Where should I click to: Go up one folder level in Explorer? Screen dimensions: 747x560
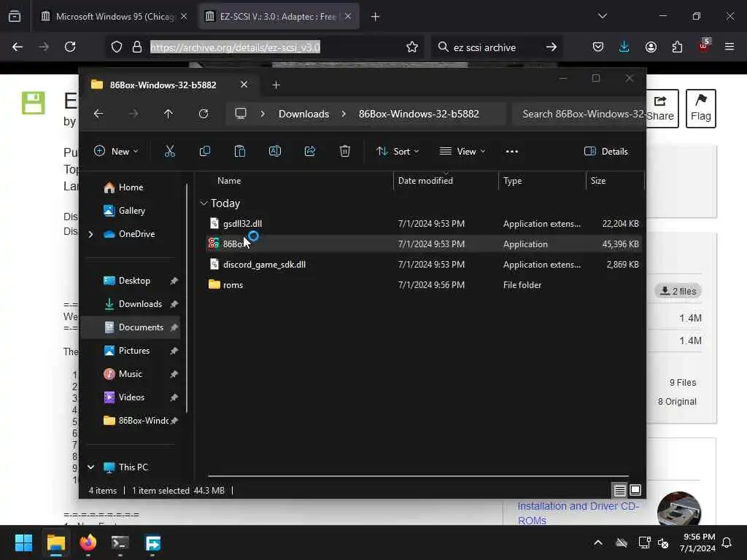click(169, 114)
